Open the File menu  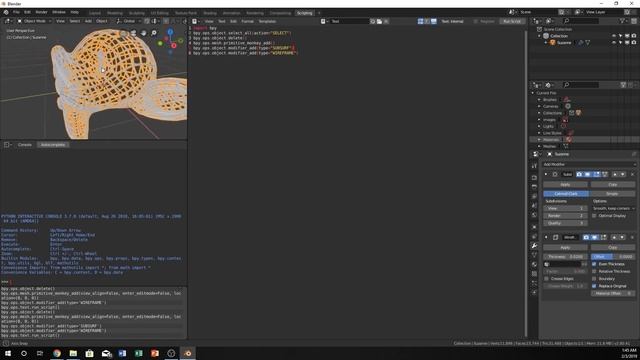coord(16,12)
